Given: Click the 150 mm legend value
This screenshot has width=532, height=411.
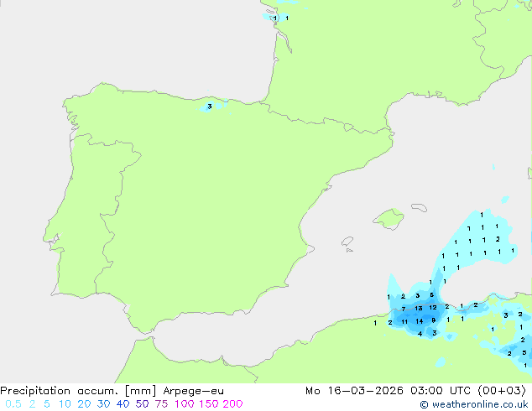Looking at the screenshot, I should [209, 404].
